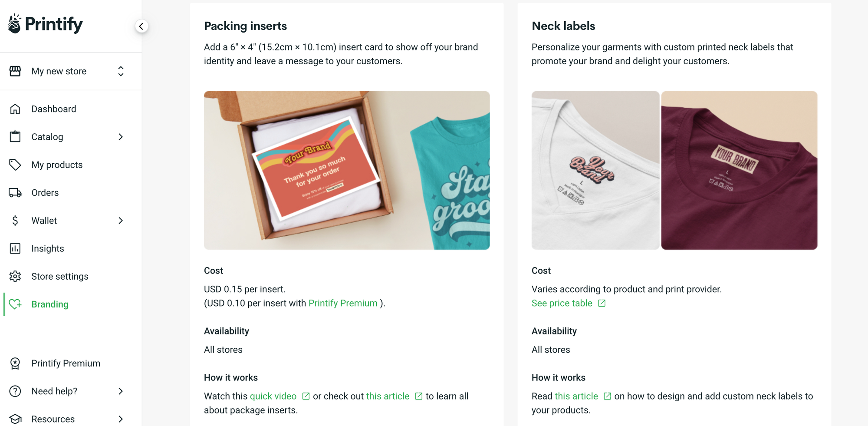Expand the Catalog submenu chevron
The image size is (868, 426).
coord(121,136)
